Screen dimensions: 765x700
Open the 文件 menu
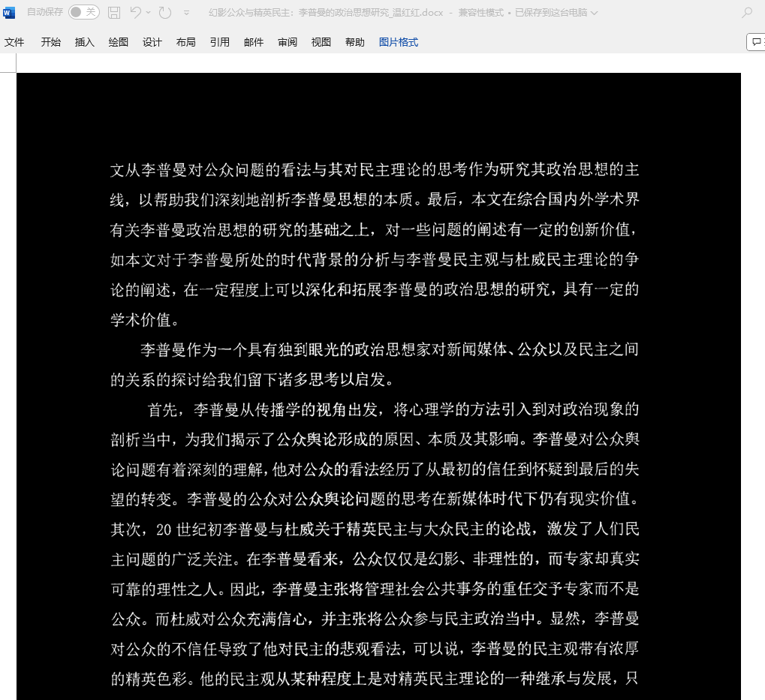pyautogui.click(x=14, y=43)
